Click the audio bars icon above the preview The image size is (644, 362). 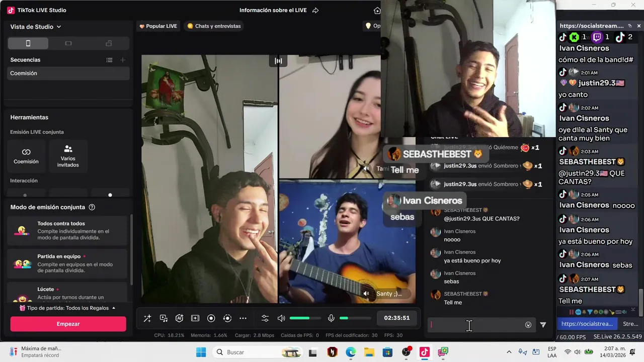coord(278,61)
